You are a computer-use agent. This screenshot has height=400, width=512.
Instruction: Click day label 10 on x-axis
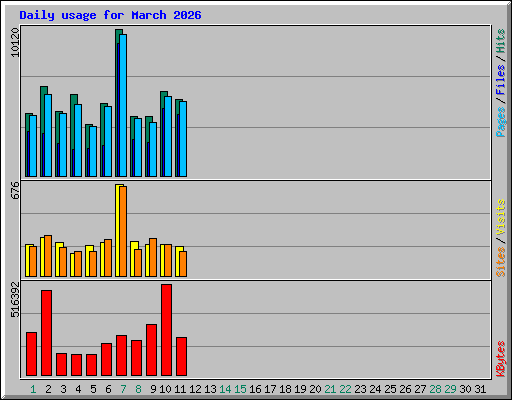point(165,389)
